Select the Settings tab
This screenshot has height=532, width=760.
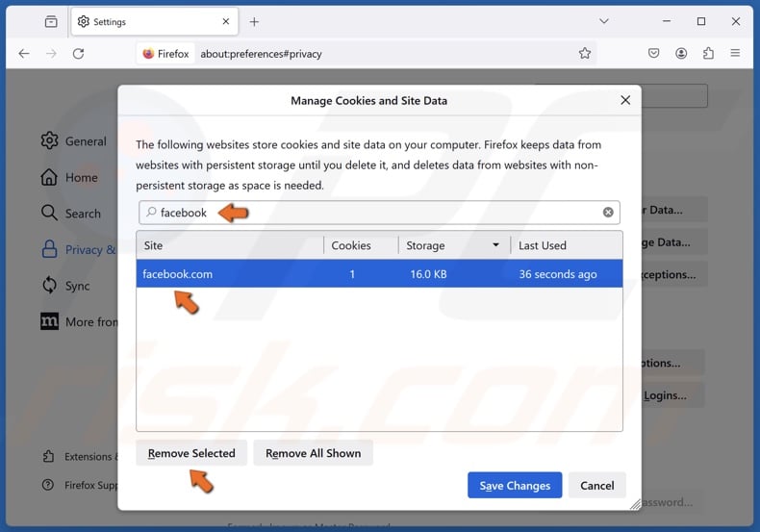tap(155, 21)
